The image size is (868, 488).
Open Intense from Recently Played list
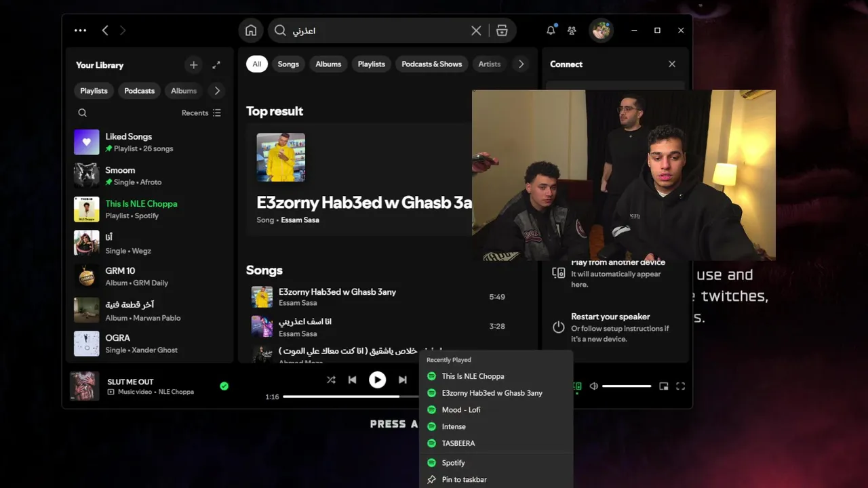click(495, 426)
